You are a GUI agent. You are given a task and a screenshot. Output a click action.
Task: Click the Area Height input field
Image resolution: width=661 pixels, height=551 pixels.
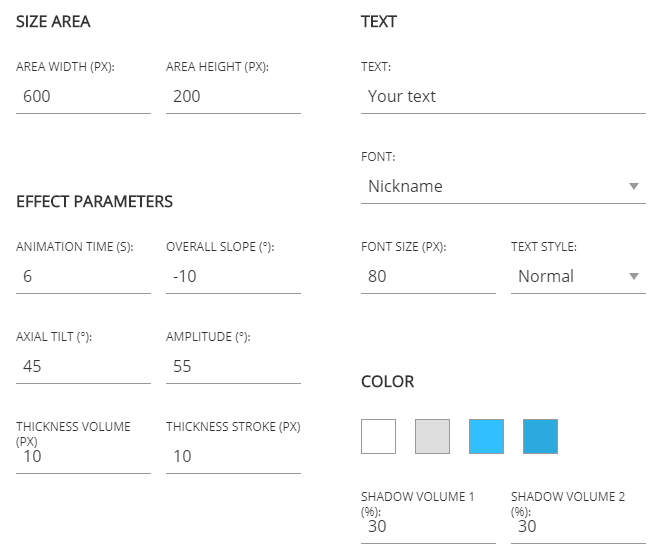tap(233, 97)
